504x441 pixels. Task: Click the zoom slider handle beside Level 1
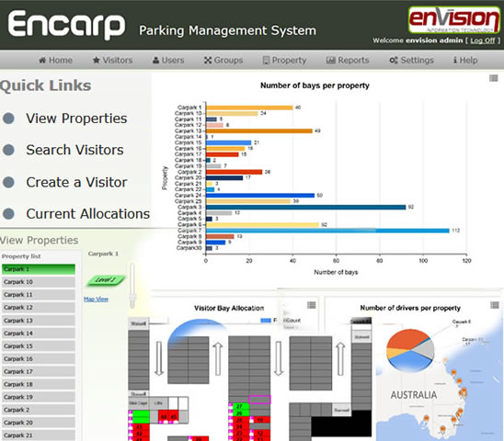point(132,301)
